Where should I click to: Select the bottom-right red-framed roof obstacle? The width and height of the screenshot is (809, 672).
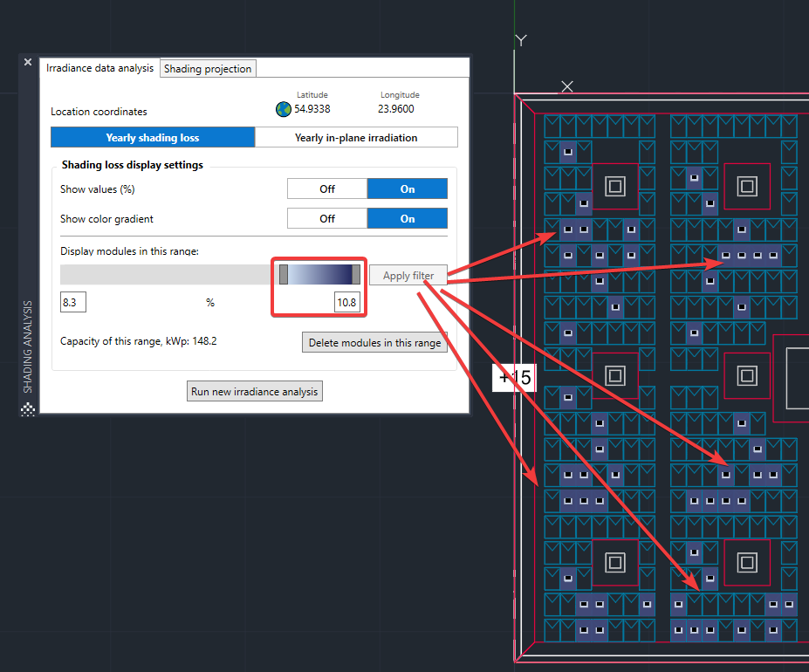tap(746, 562)
